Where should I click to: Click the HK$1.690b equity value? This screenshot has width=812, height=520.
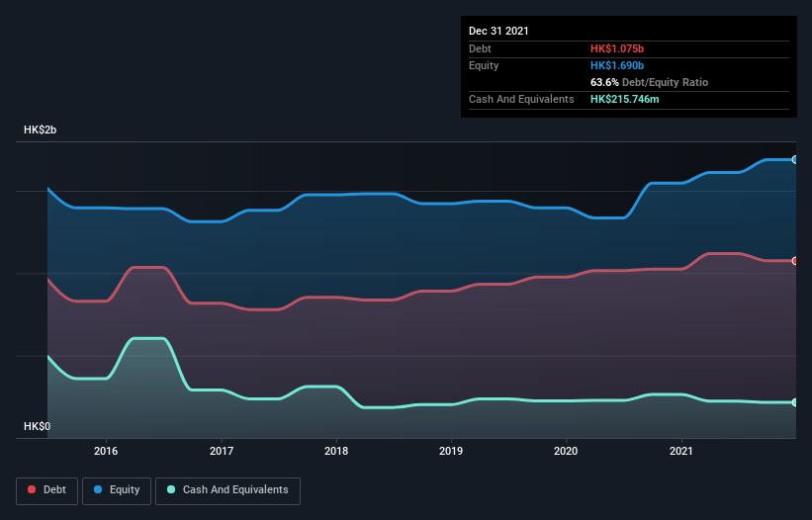(x=617, y=65)
